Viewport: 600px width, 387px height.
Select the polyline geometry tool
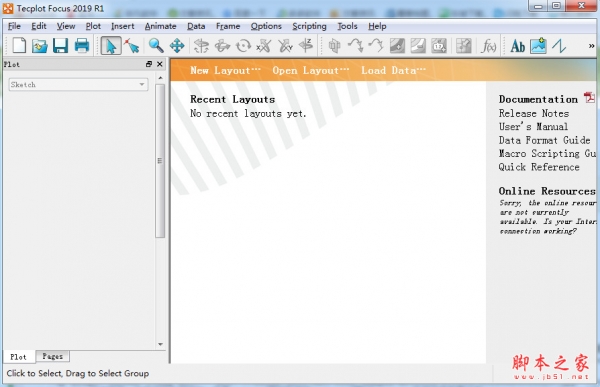(x=559, y=46)
